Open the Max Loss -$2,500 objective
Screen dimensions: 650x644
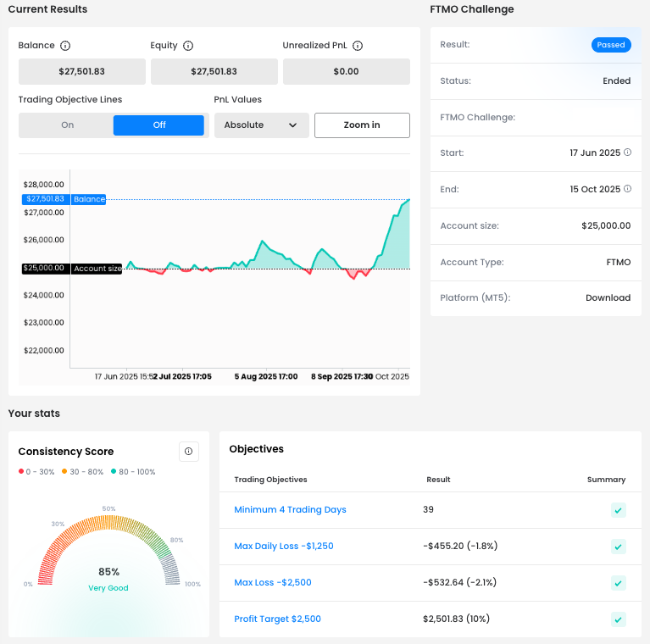pos(272,583)
